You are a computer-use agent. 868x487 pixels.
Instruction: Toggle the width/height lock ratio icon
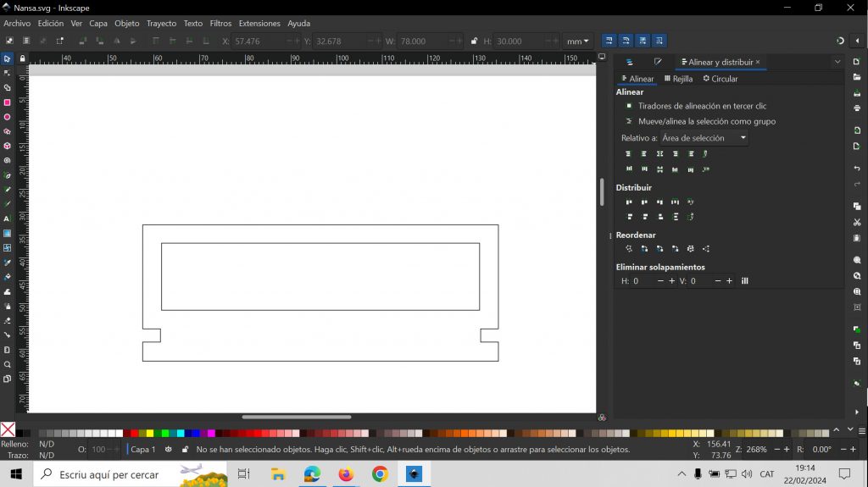(x=474, y=41)
